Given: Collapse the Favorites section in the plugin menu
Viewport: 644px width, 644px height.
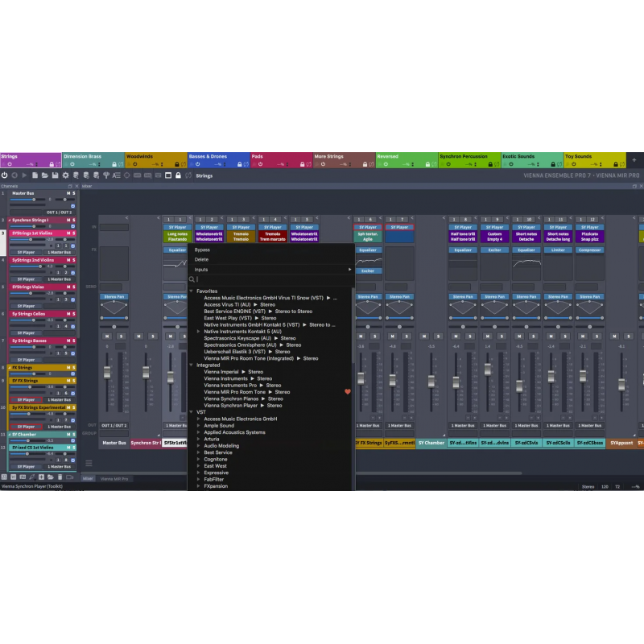Looking at the screenshot, I should 193,290.
